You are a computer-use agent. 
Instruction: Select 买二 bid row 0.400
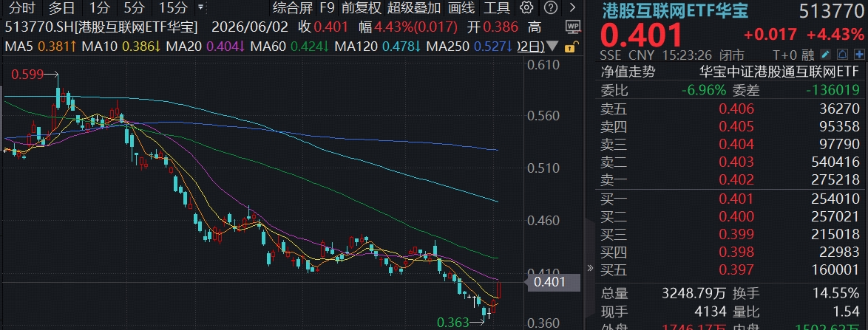pyautogui.click(x=730, y=217)
